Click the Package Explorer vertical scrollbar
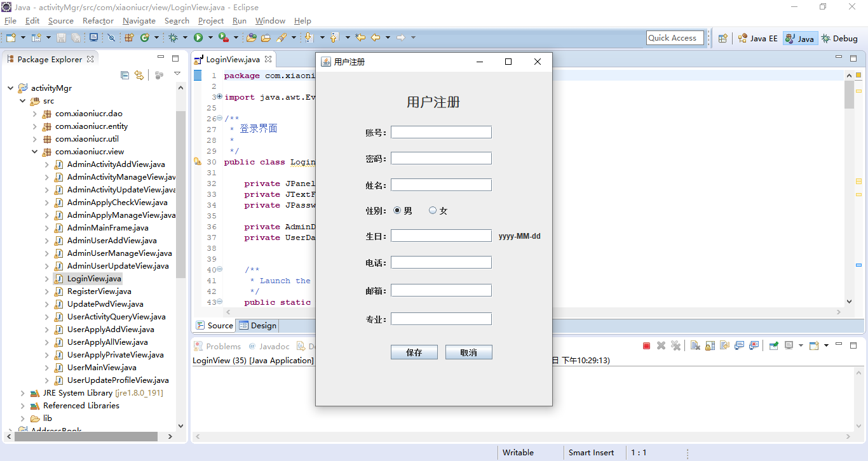868x461 pixels. 180,194
